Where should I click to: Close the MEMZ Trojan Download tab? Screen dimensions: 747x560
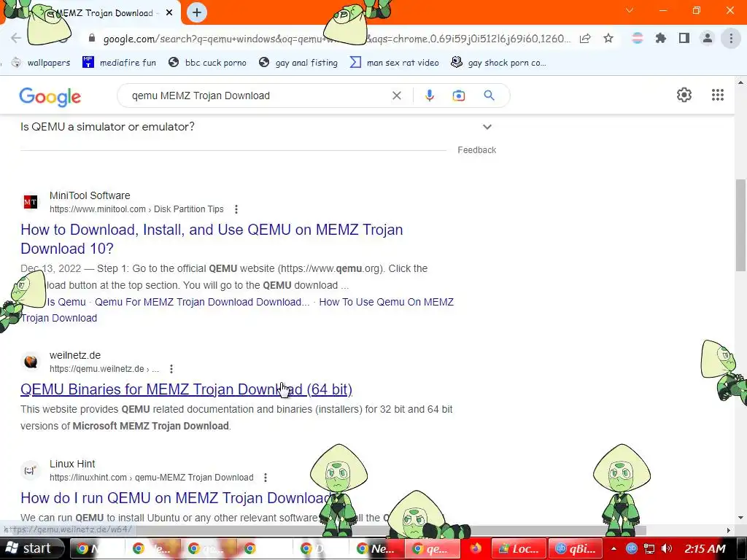click(169, 13)
